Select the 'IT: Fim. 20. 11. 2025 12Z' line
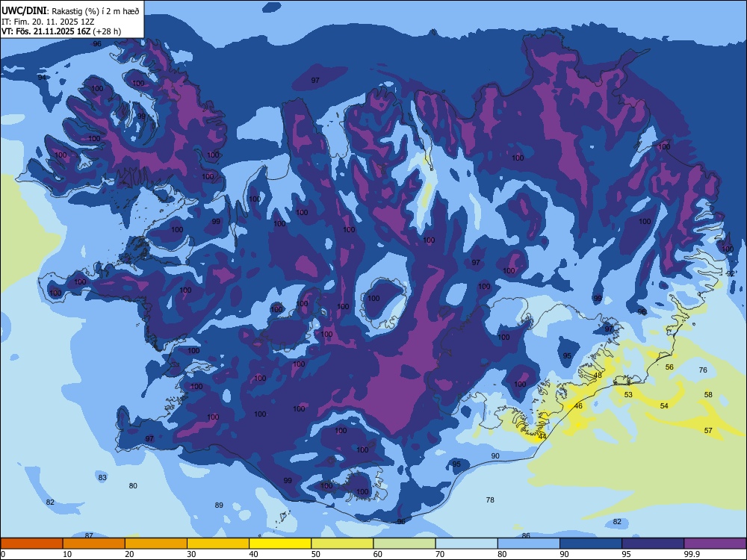Image resolution: width=747 pixels, height=560 pixels. (48, 22)
